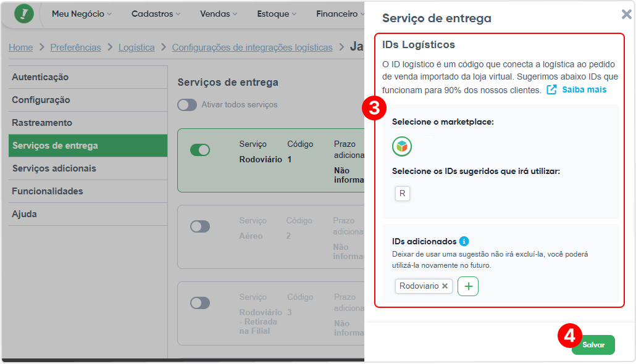
Task: Click the IDs Logísticos heading
Action: pyautogui.click(x=419, y=44)
